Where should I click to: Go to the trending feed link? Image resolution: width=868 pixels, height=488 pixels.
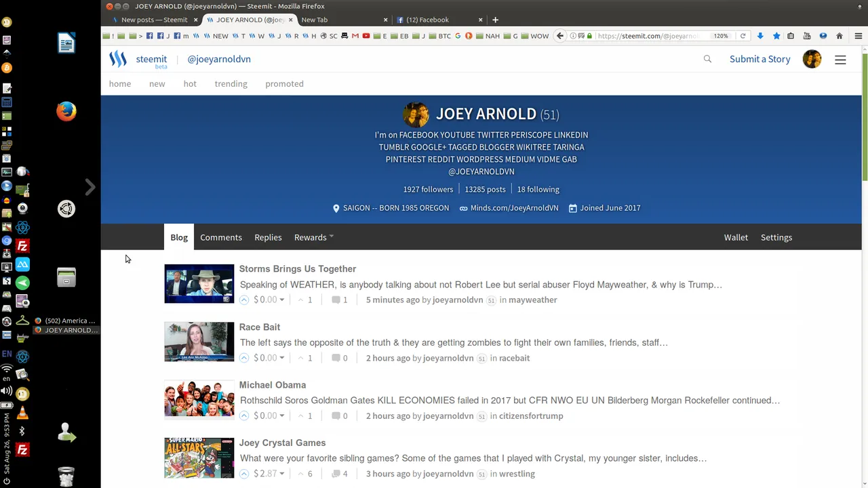231,84
